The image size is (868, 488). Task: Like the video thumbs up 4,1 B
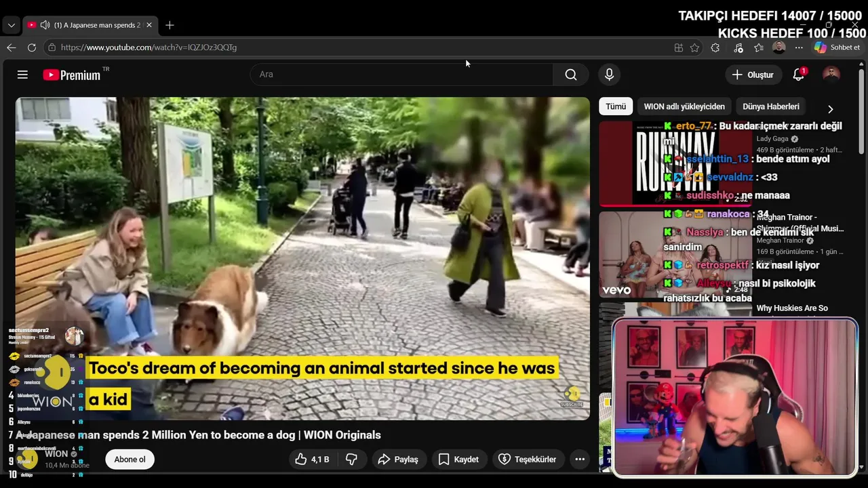point(312,460)
